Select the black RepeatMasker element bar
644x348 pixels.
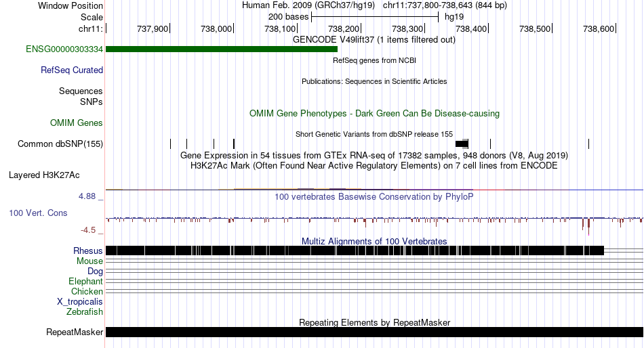[x=374, y=332]
